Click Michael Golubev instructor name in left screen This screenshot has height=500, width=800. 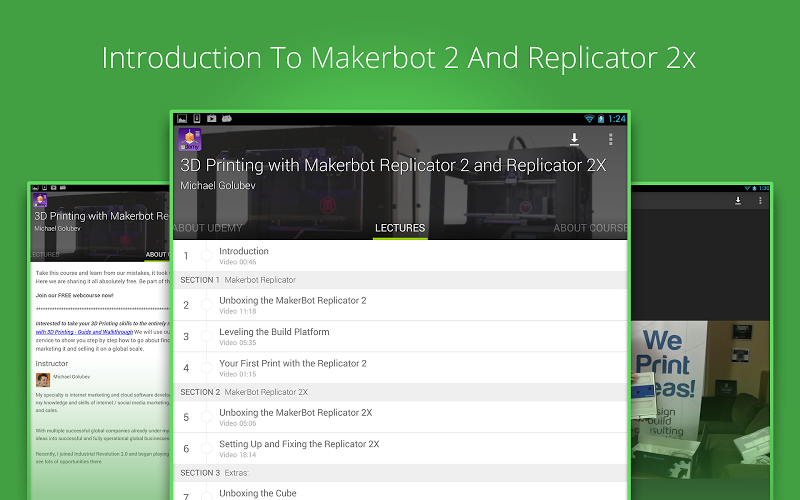coord(71,377)
